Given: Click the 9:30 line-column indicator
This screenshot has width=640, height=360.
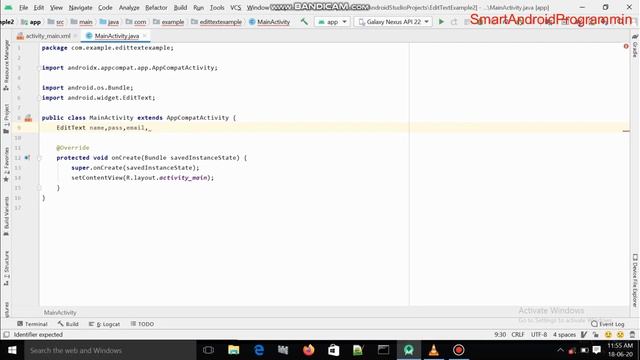Looking at the screenshot, I should click(x=500, y=335).
